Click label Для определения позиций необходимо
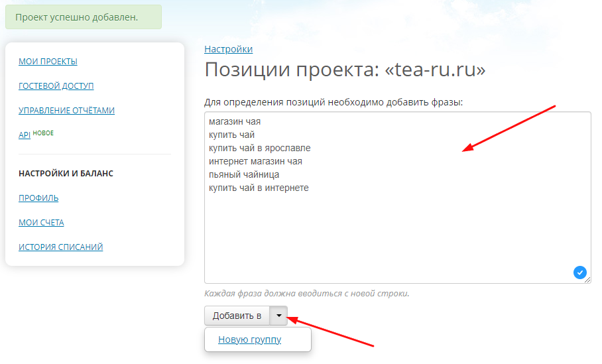The image size is (602, 364). point(333,103)
